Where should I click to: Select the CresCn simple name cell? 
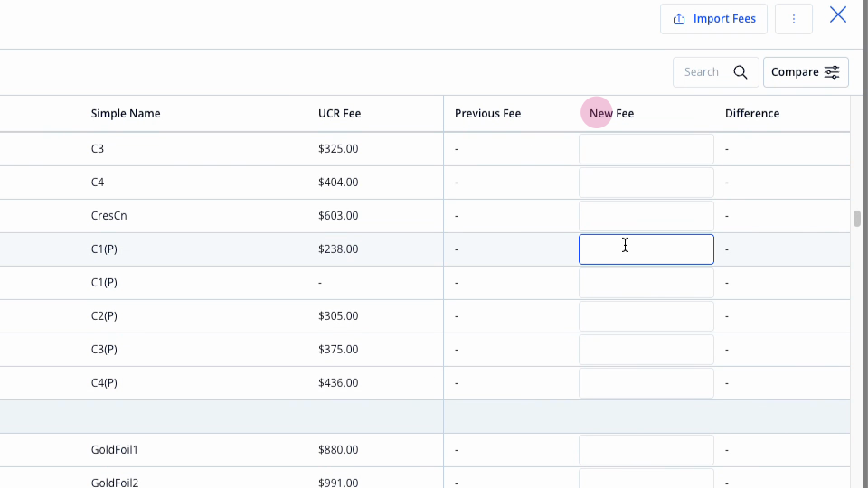[x=109, y=216]
